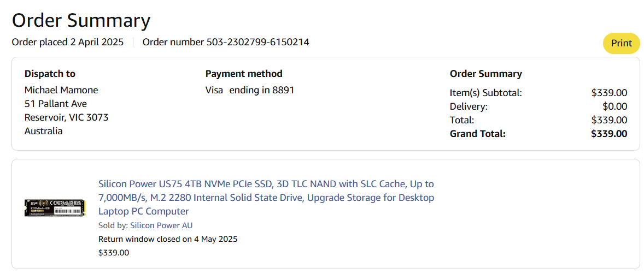Open the Silicon Power US75 SSD product link
The width and height of the screenshot is (644, 274).
[x=266, y=198]
